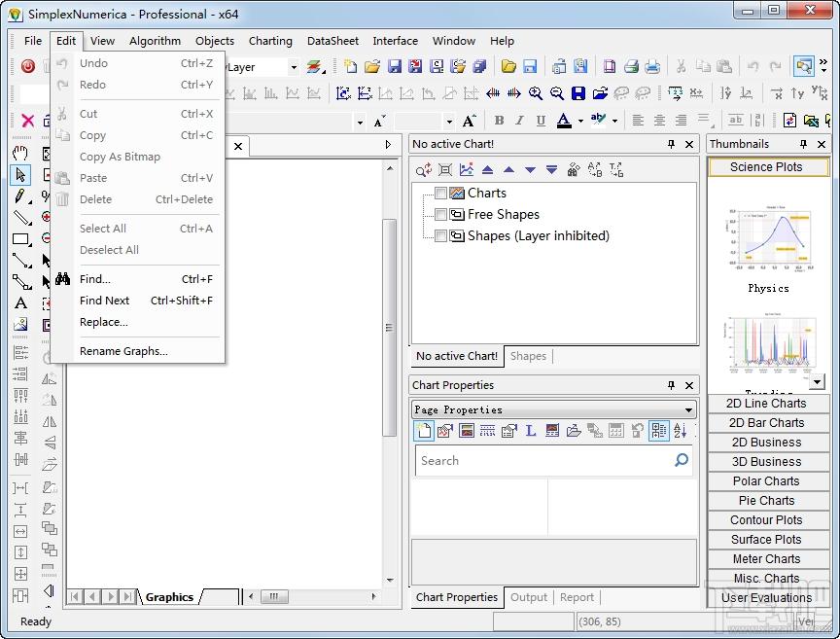Select the arrow pointer tool
This screenshot has width=840, height=639.
pyautogui.click(x=20, y=175)
